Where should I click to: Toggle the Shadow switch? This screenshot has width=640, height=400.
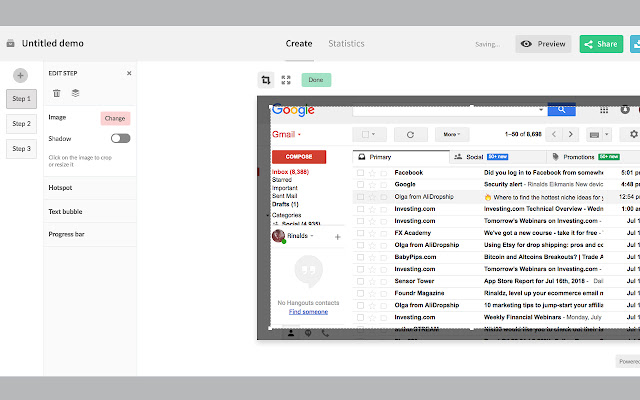point(120,138)
